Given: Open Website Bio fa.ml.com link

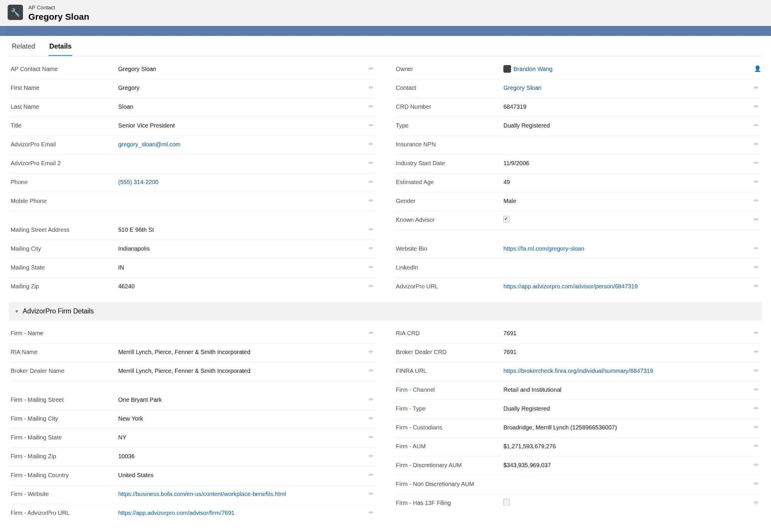Looking at the screenshot, I should coord(544,248).
